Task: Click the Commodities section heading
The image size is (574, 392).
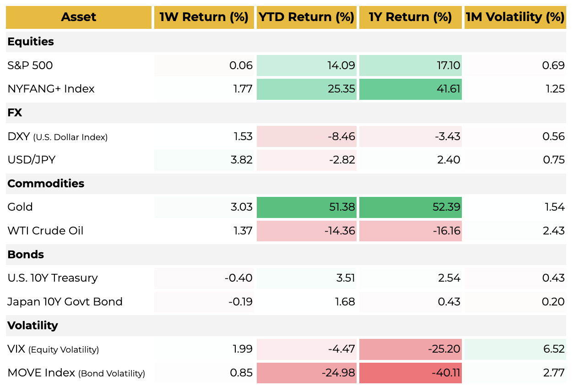Action: click(46, 184)
